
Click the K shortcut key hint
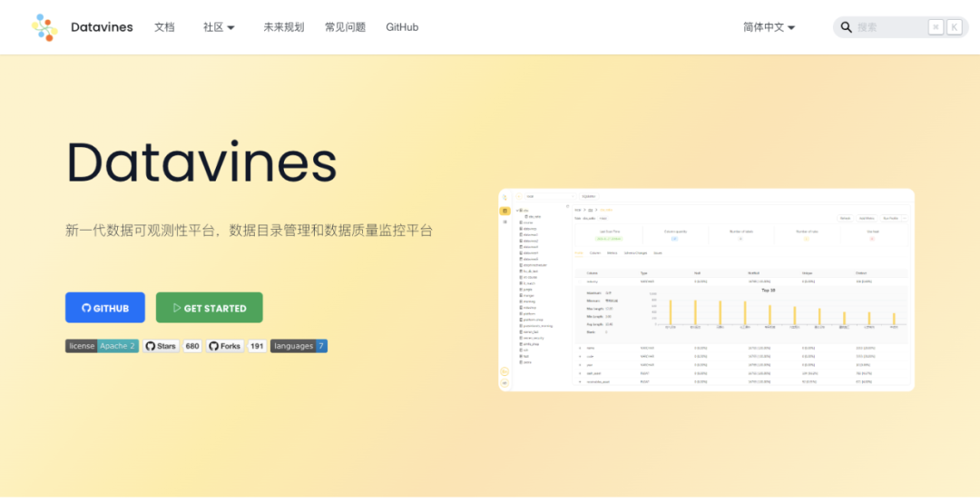954,27
